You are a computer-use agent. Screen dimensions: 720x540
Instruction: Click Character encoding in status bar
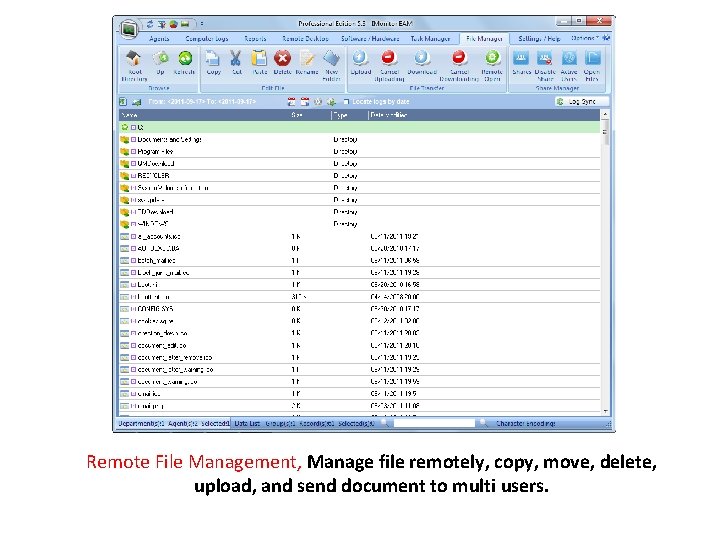click(526, 423)
